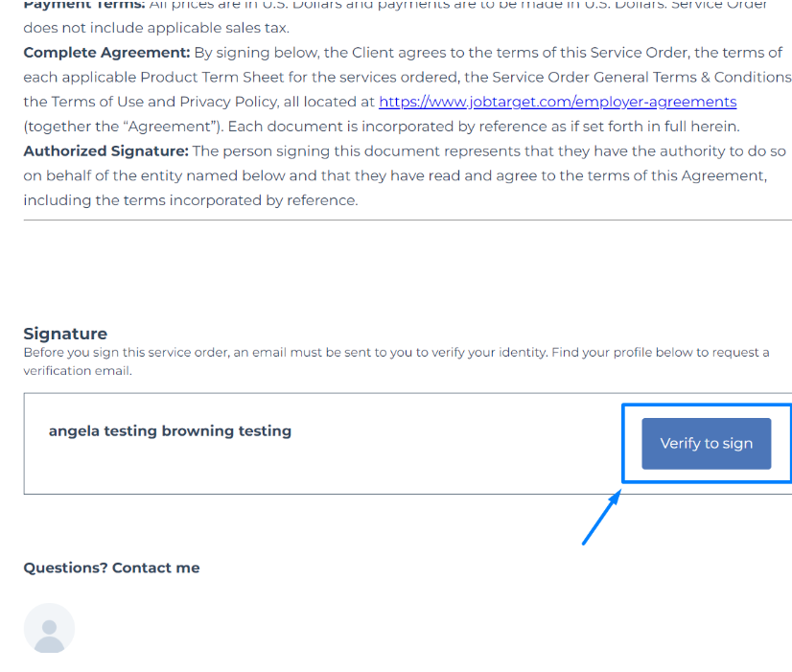Click the Verify to sign button
This screenshot has width=792, height=672.
(706, 443)
